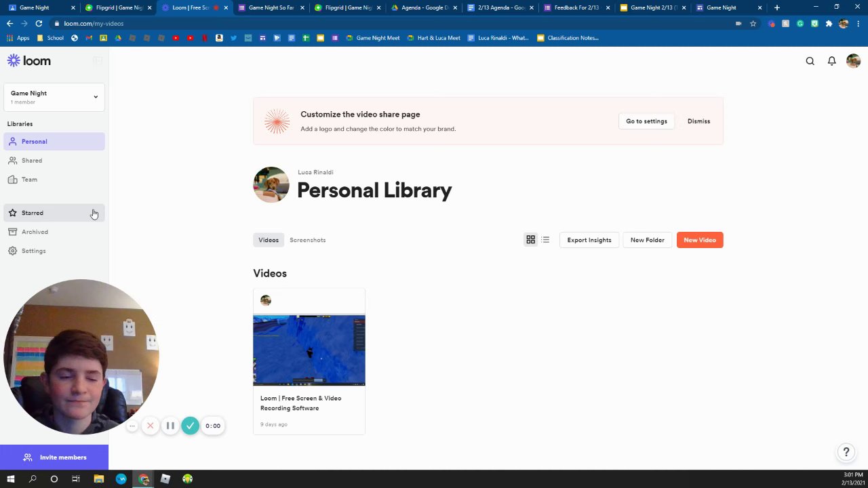
Task: Open Loom Settings in sidebar
Action: click(54, 251)
